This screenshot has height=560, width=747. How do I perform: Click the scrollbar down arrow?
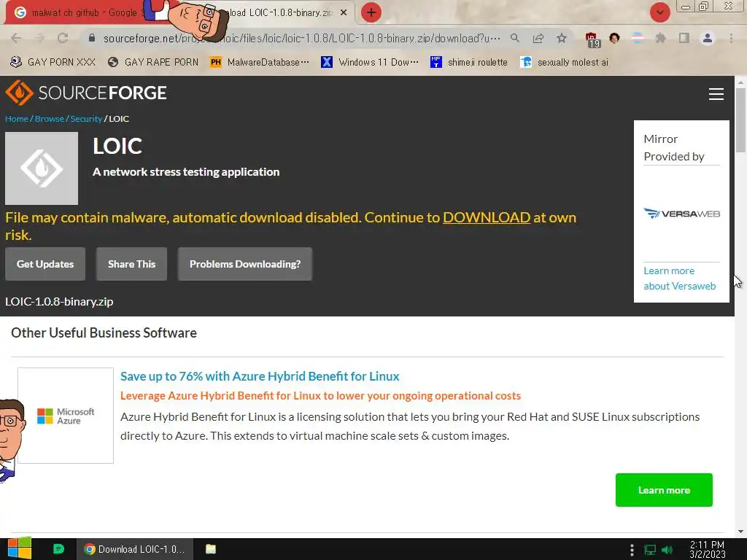740,532
